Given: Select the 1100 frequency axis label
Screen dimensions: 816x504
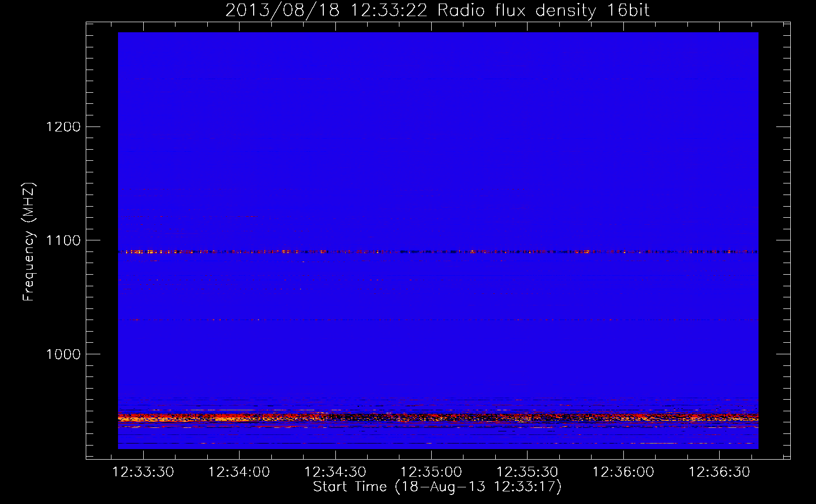Looking at the screenshot, I should tap(63, 240).
